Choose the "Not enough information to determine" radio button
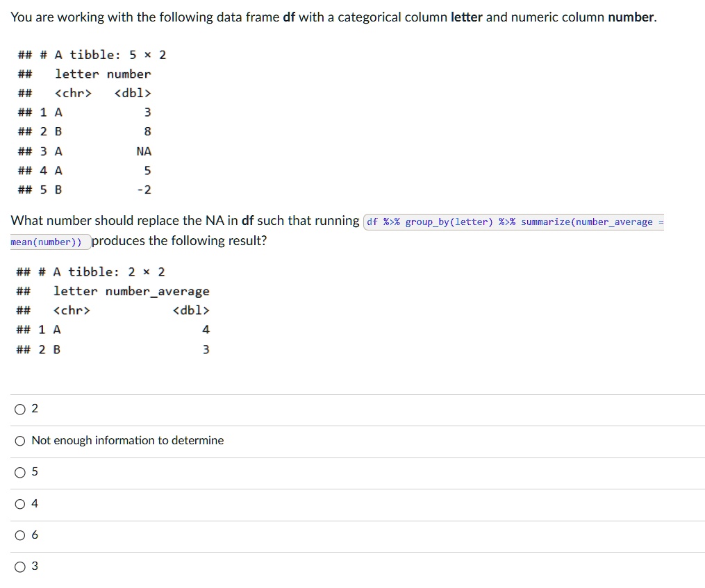The image size is (705, 588). point(19,441)
